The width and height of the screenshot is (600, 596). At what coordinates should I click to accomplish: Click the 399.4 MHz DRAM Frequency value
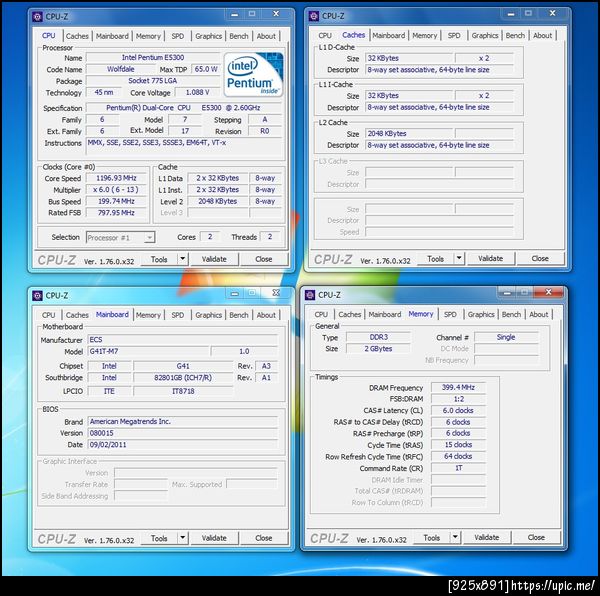458,388
